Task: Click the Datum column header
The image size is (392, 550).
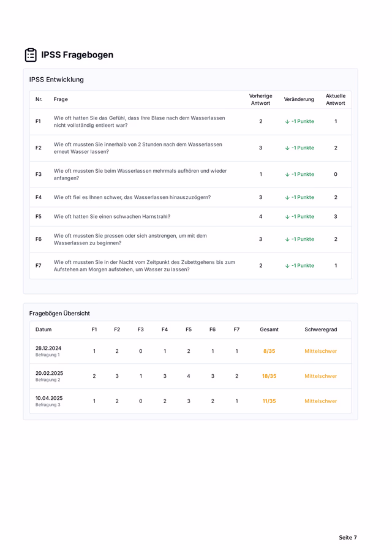Action: click(43, 330)
